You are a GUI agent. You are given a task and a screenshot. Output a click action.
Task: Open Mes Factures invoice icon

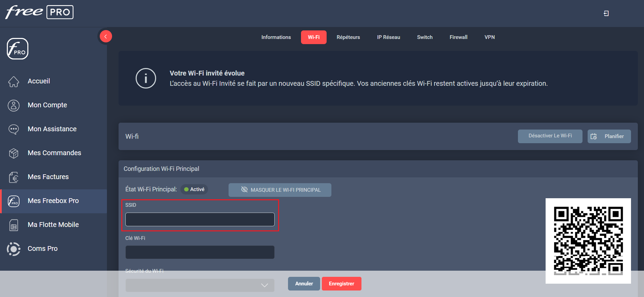14,177
